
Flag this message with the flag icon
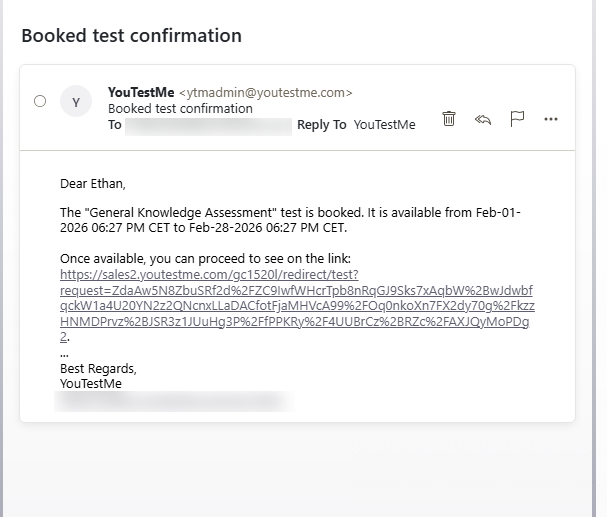tap(517, 119)
